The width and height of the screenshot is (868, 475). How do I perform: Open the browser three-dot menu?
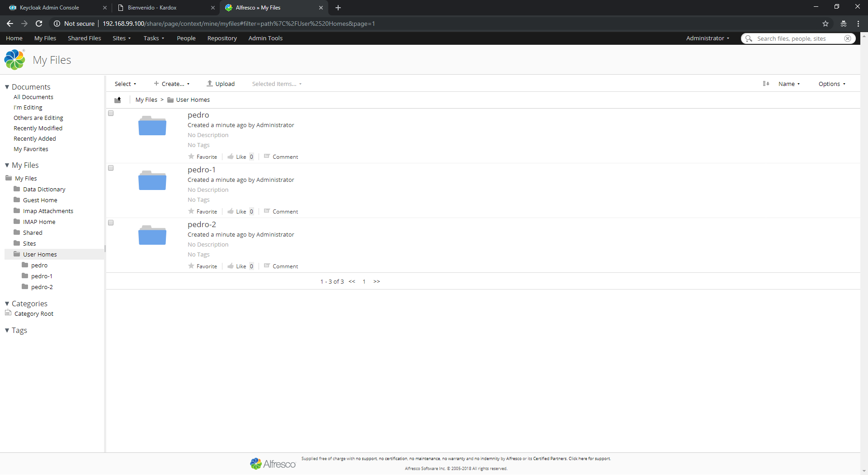pos(858,24)
